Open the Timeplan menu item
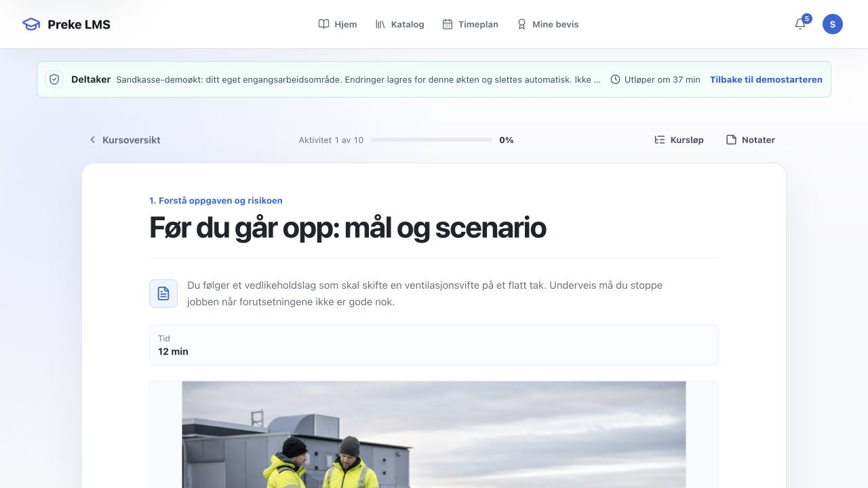Viewport: 868px width, 488px height. tap(470, 24)
